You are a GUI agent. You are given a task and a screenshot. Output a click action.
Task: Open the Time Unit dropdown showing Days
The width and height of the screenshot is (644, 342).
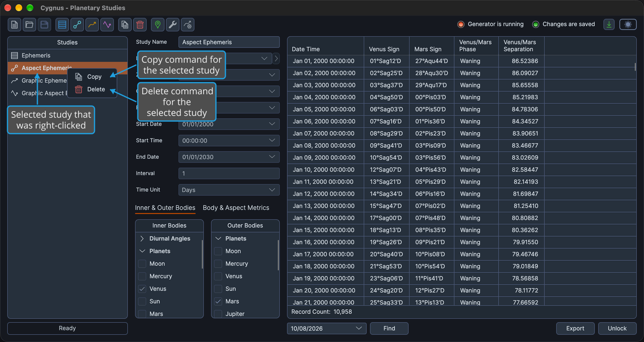coord(229,190)
